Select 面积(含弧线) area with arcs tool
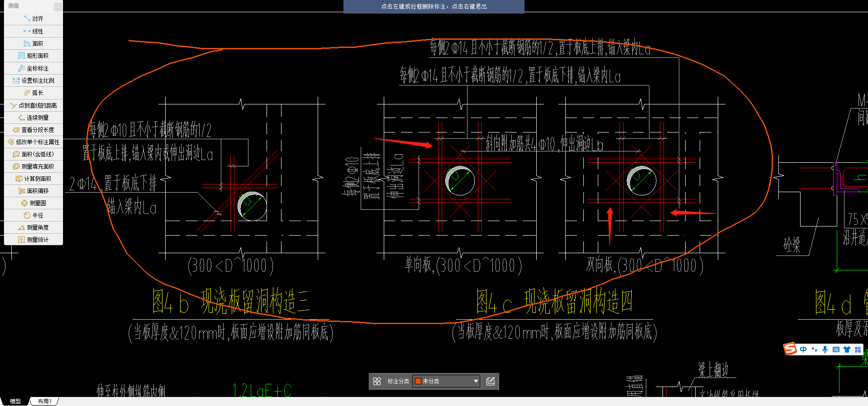Image resolution: width=868 pixels, height=406 pixels. (33, 154)
